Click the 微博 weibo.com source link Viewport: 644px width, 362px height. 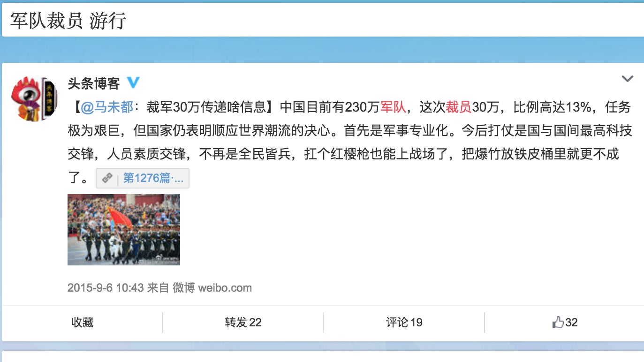(212, 287)
